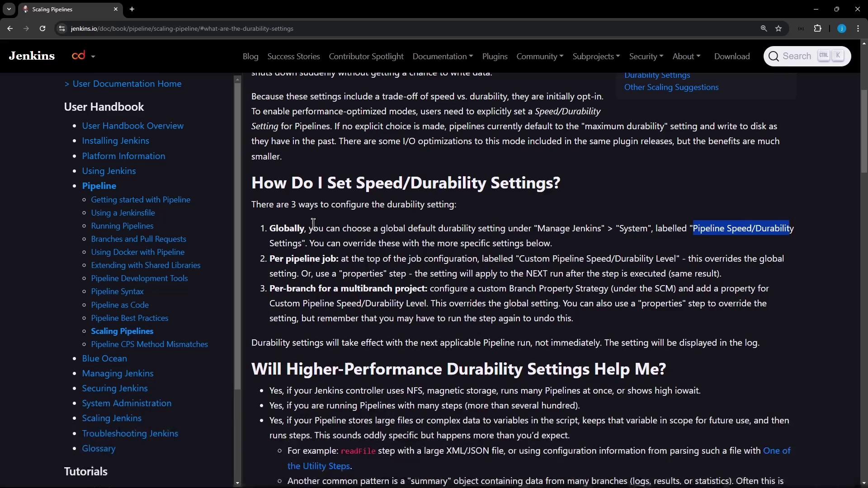Open the browser extensions puzzle icon
Viewport: 868px width, 488px height.
[x=817, y=28]
